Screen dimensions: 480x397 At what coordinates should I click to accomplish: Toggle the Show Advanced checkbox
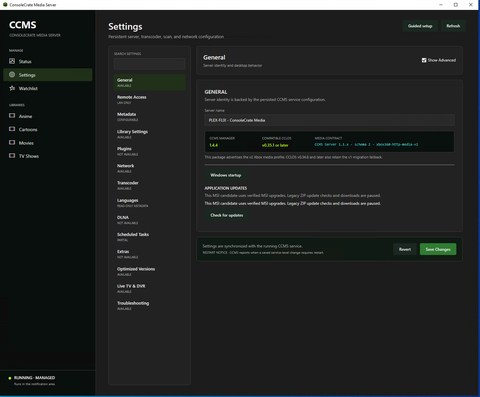424,60
